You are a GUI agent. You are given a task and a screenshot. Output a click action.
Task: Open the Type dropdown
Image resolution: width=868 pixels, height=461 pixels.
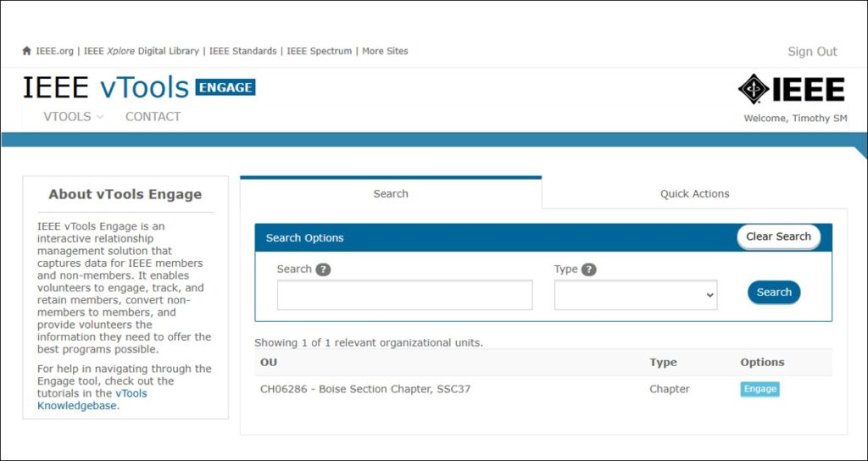point(636,295)
